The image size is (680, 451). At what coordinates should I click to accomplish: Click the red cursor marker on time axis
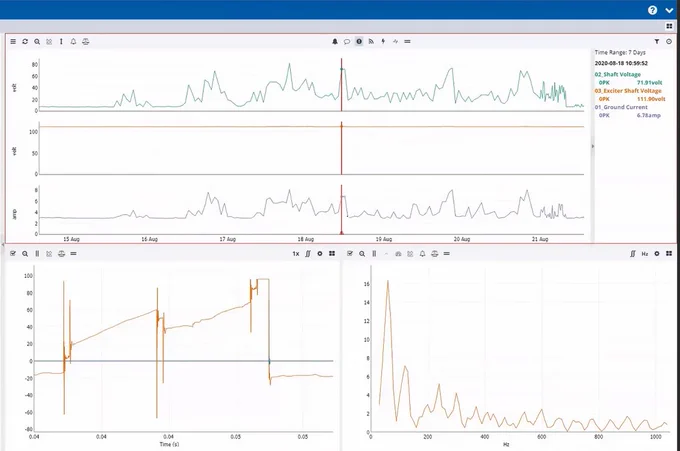342,233
